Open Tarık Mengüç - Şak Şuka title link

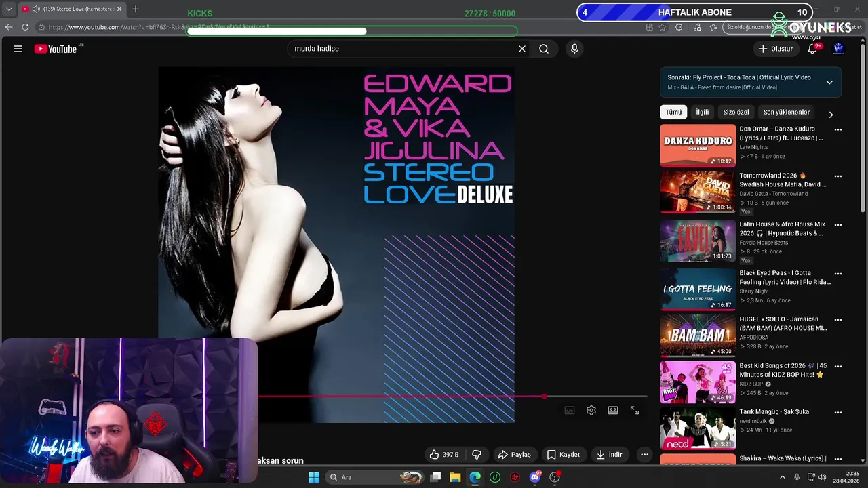point(774,412)
